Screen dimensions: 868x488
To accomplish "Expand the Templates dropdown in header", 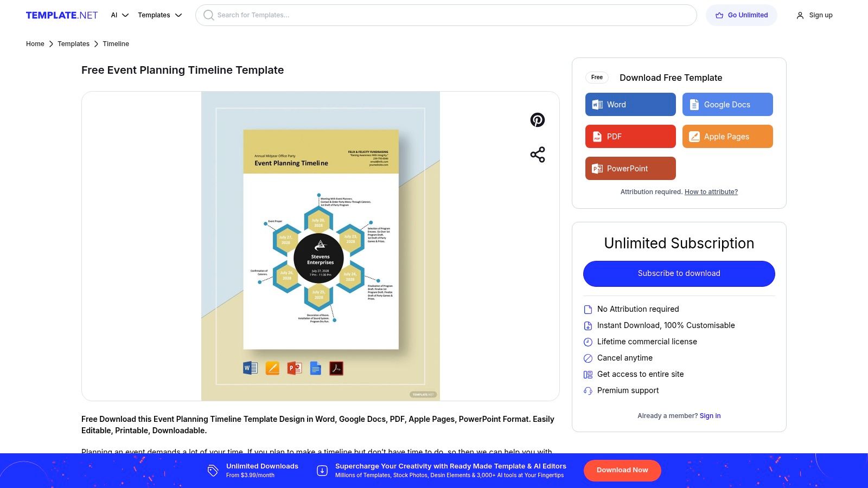I will [x=159, y=15].
